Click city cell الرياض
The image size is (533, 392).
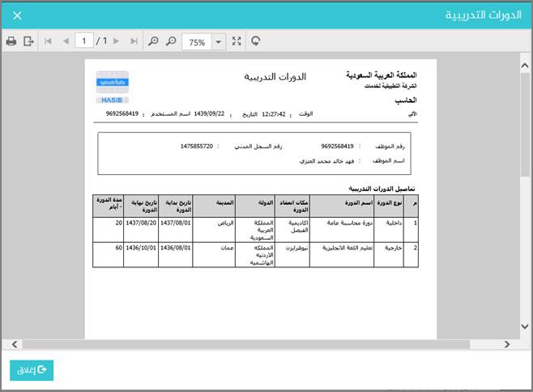214,230
